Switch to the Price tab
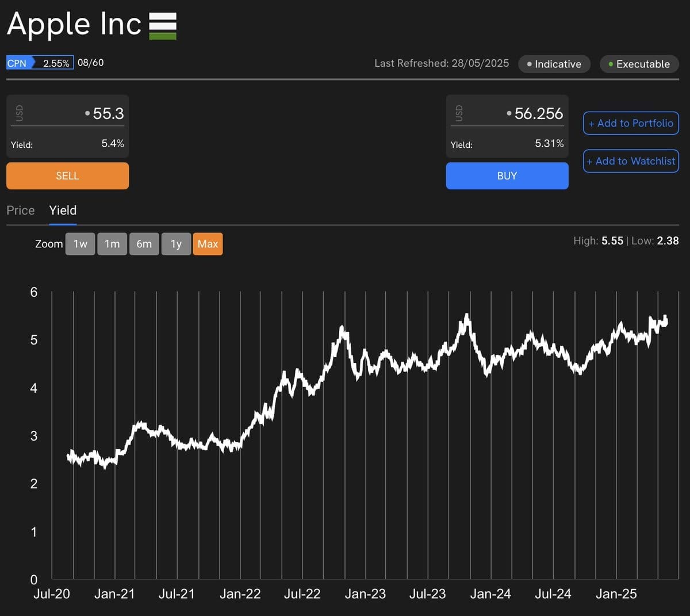This screenshot has width=690, height=616. 21,211
